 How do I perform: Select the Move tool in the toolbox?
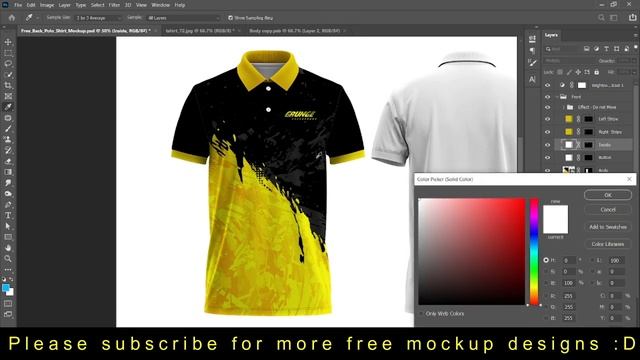(8, 42)
